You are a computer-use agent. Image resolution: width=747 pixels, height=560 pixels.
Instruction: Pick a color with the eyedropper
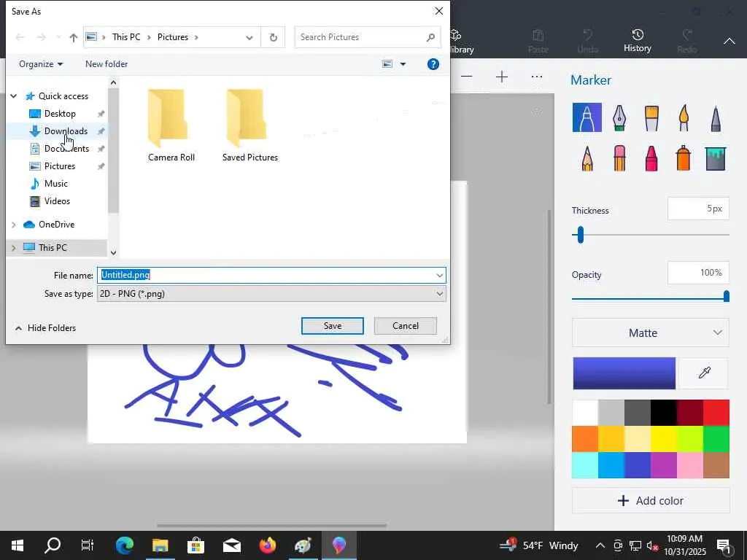(704, 373)
